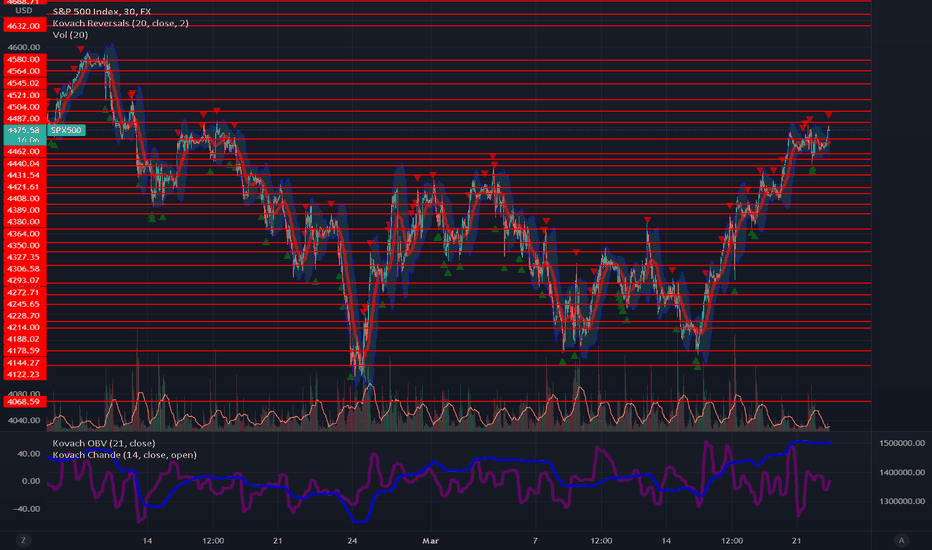The width and height of the screenshot is (932, 550).
Task: Open the USD currency selector
Action: click(x=24, y=11)
